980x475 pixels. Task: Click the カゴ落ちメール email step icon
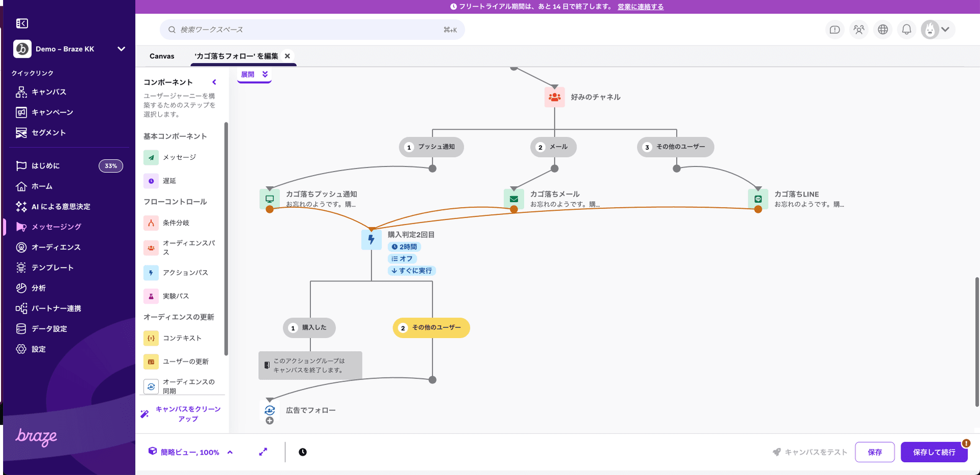[514, 199]
